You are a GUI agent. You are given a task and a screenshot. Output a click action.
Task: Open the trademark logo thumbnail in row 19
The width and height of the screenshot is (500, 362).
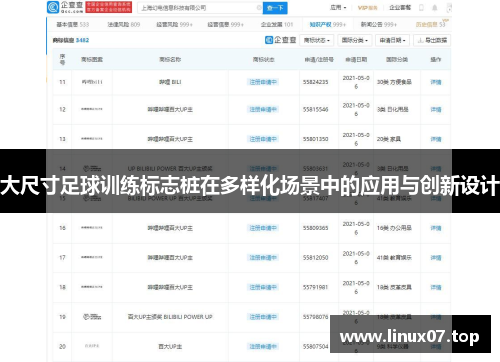(x=92, y=317)
